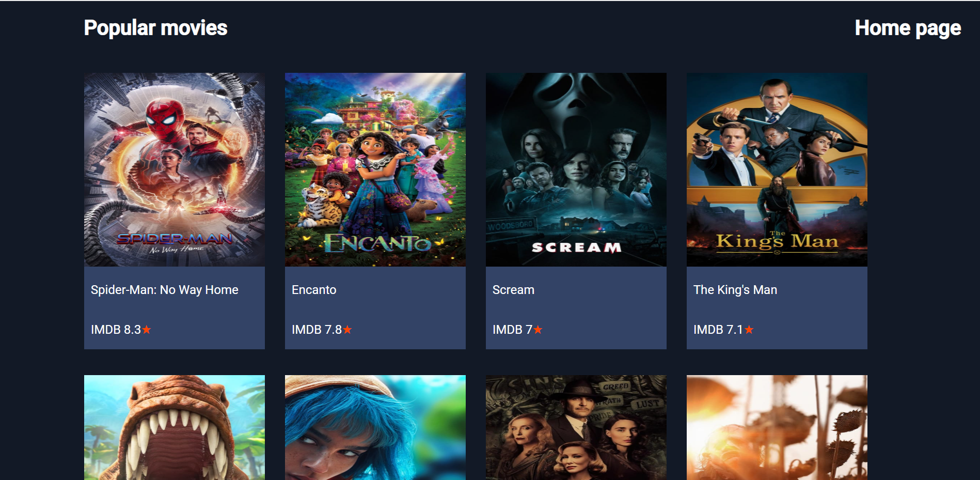
Task: Open The King's Man movie poster
Action: (x=777, y=169)
